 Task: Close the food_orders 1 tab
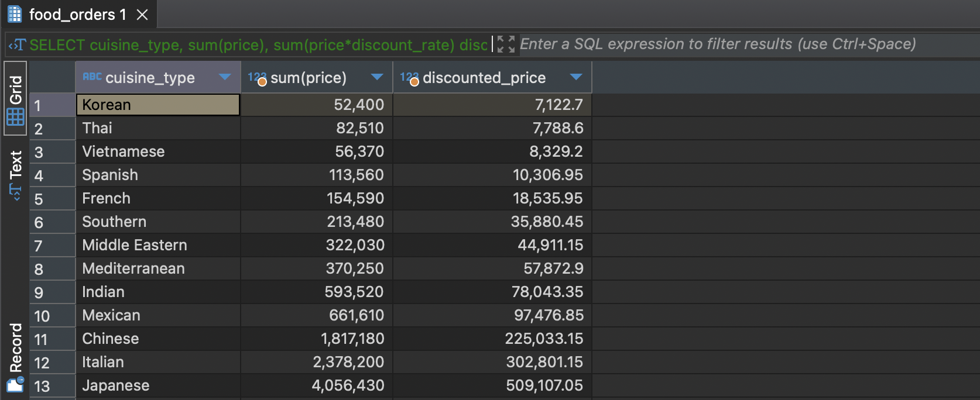142,15
